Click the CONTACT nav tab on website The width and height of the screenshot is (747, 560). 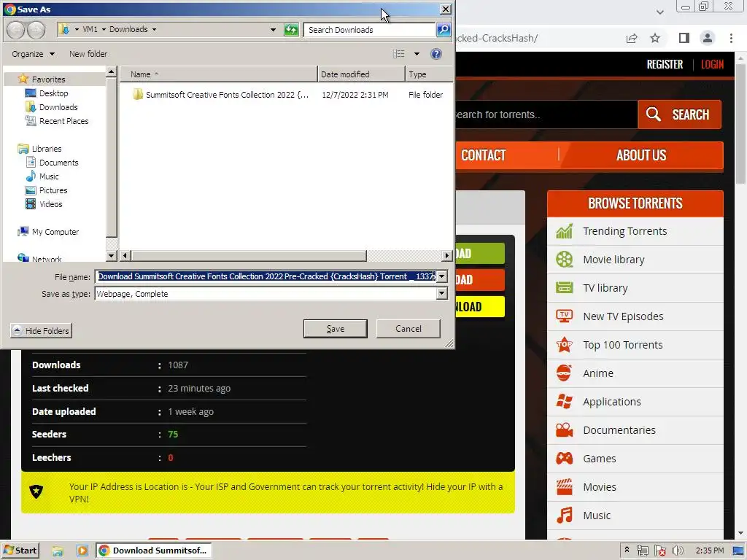point(483,155)
